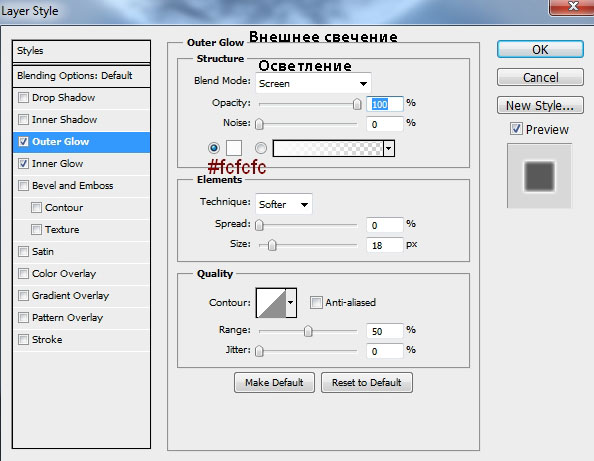The image size is (594, 461).
Task: Uncheck the Inner Glow checkbox
Action: [x=23, y=164]
